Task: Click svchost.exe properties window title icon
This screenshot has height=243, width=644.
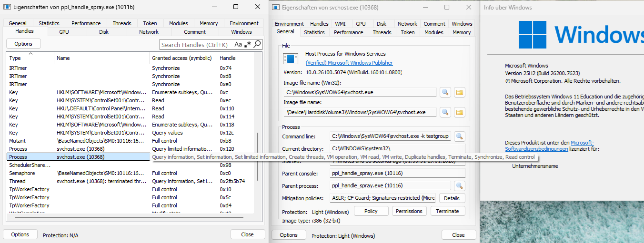Action: pos(277,8)
